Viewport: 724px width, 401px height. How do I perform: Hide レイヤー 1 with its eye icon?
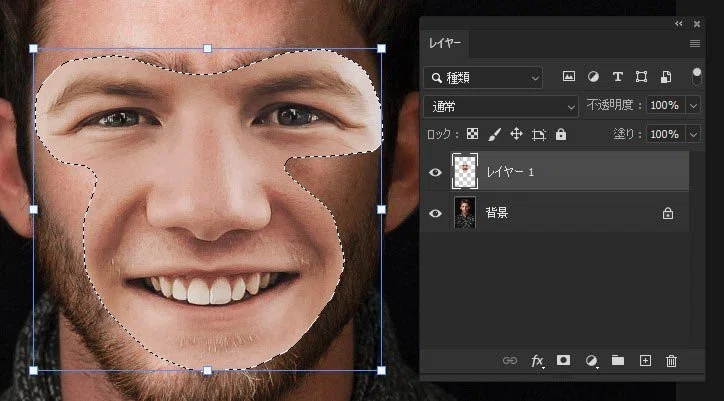[435, 172]
